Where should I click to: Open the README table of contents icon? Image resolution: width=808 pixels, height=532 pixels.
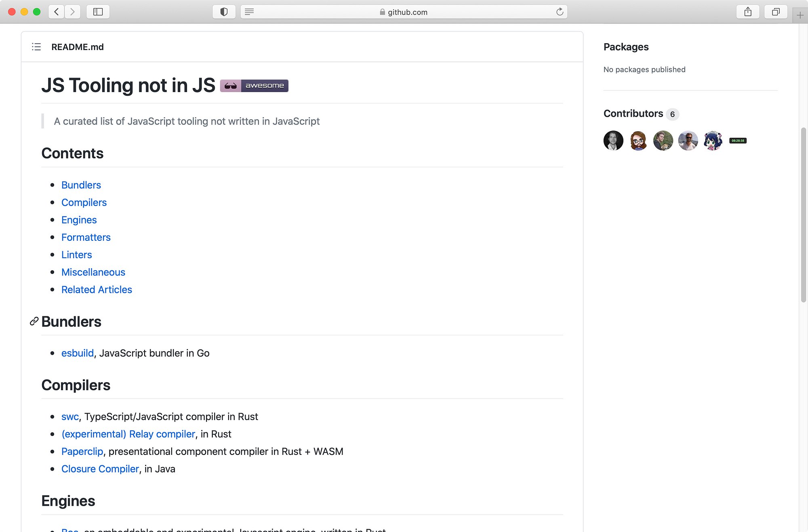point(36,47)
